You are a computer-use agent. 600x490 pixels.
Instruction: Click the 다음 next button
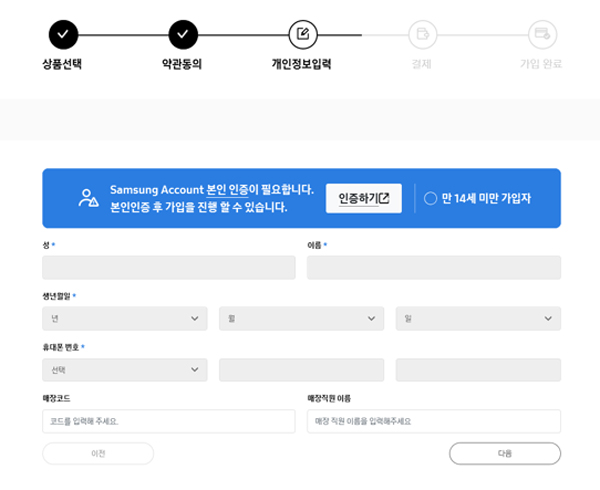pyautogui.click(x=505, y=454)
